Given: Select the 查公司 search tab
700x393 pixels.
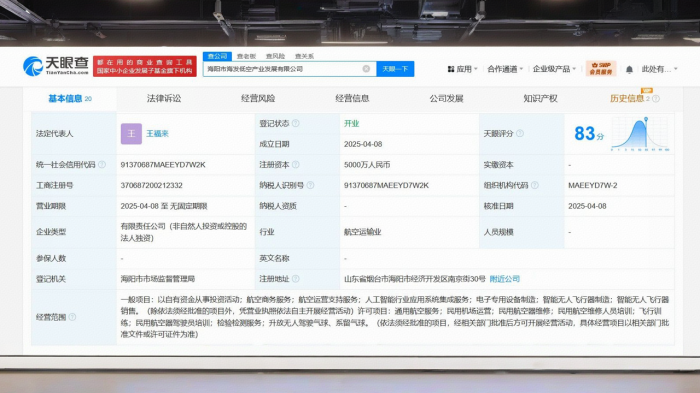Looking at the screenshot, I should [x=217, y=56].
